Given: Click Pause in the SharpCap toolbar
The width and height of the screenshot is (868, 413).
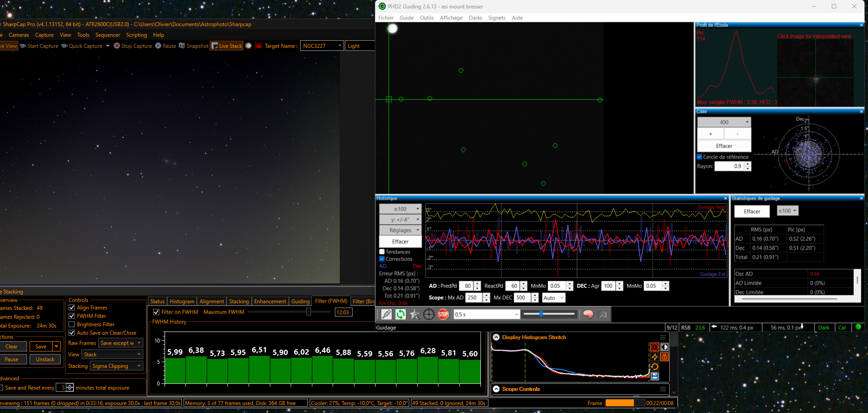Looking at the screenshot, I should coord(165,46).
